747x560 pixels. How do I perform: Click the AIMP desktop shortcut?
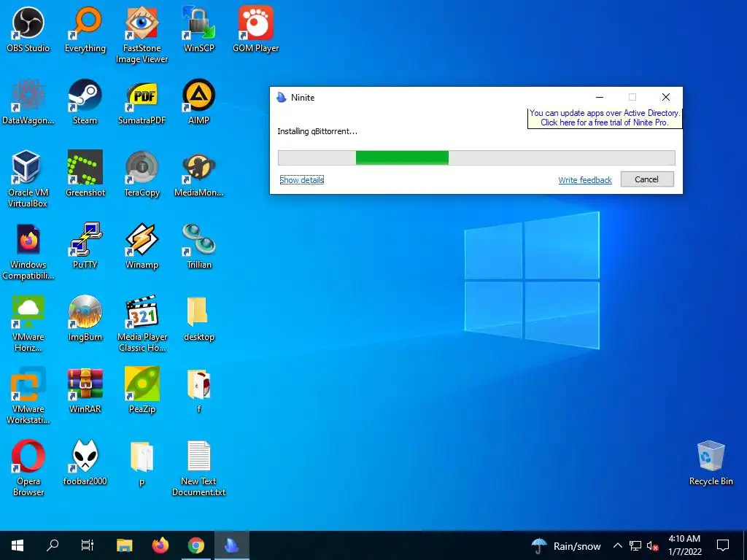[x=199, y=102]
